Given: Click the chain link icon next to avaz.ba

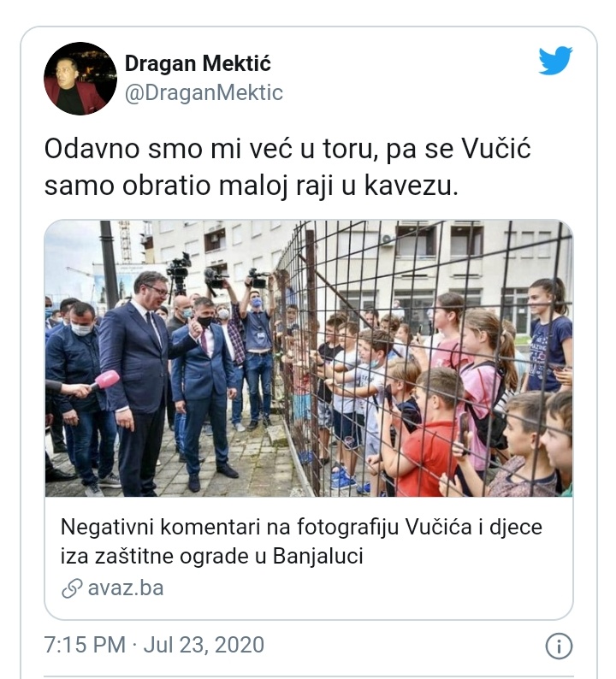Looking at the screenshot, I should pos(72,588).
